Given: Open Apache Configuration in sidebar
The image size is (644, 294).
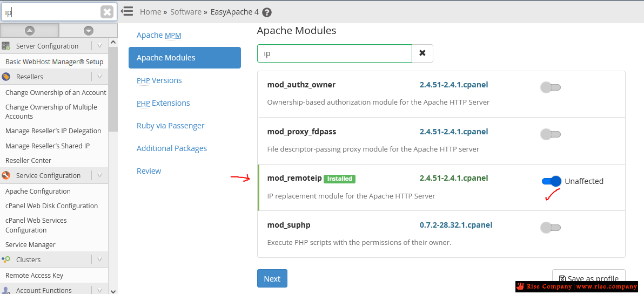Looking at the screenshot, I should tap(38, 191).
